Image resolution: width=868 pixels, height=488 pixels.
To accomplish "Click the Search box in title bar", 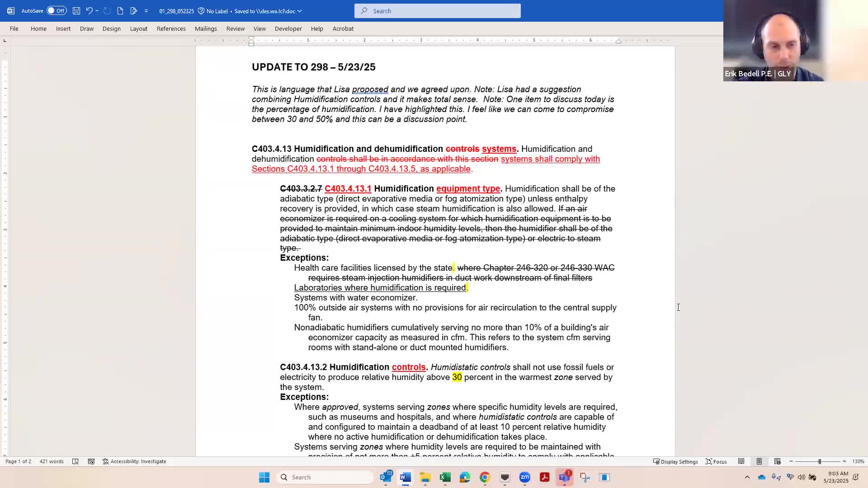I will tap(437, 11).
